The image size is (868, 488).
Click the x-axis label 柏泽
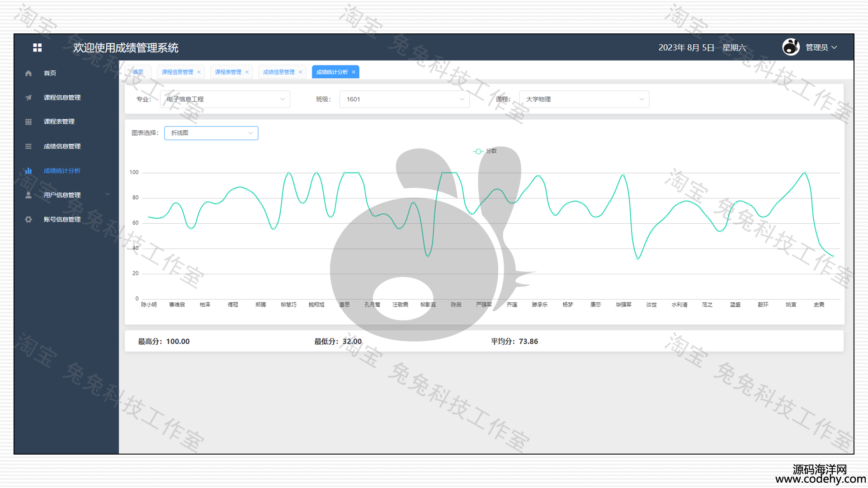coord(205,305)
